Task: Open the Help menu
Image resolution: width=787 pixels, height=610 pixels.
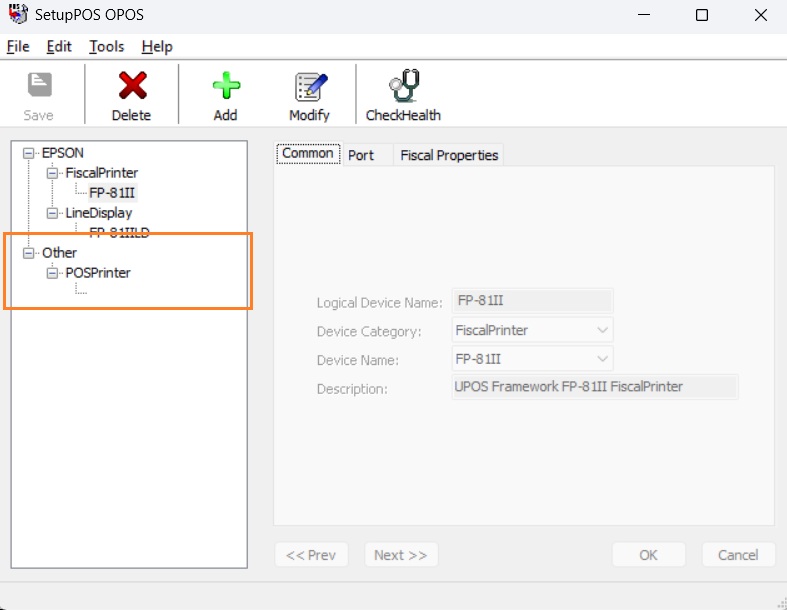Action: (157, 47)
